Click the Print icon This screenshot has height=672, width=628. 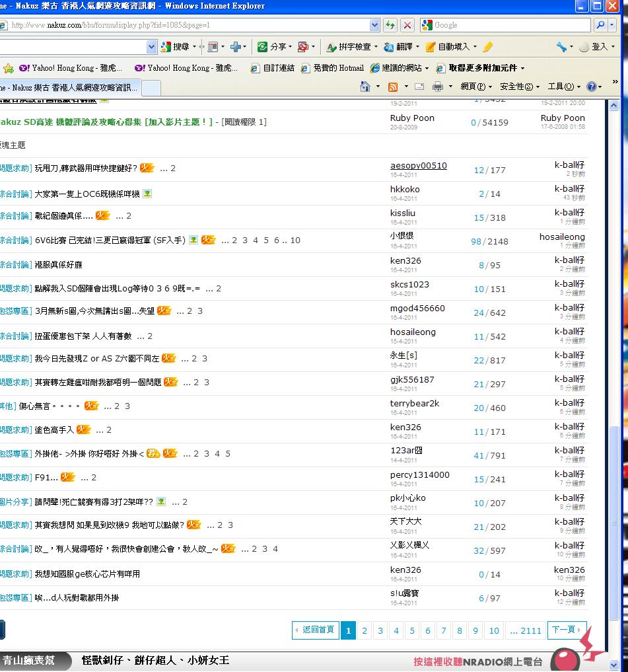[437, 87]
